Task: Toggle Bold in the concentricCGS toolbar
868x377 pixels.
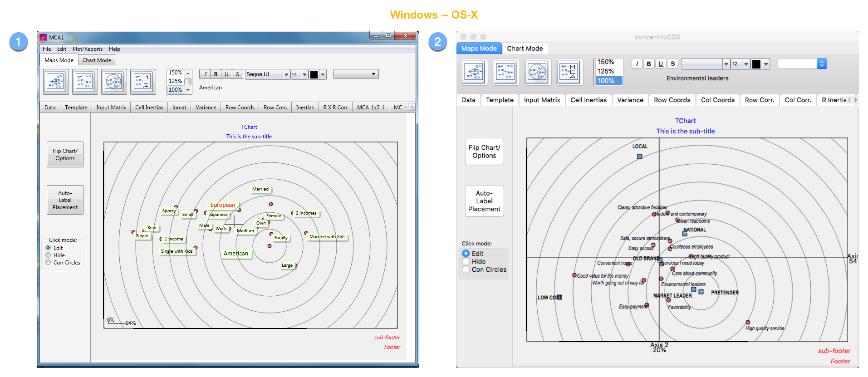Action: 649,64
